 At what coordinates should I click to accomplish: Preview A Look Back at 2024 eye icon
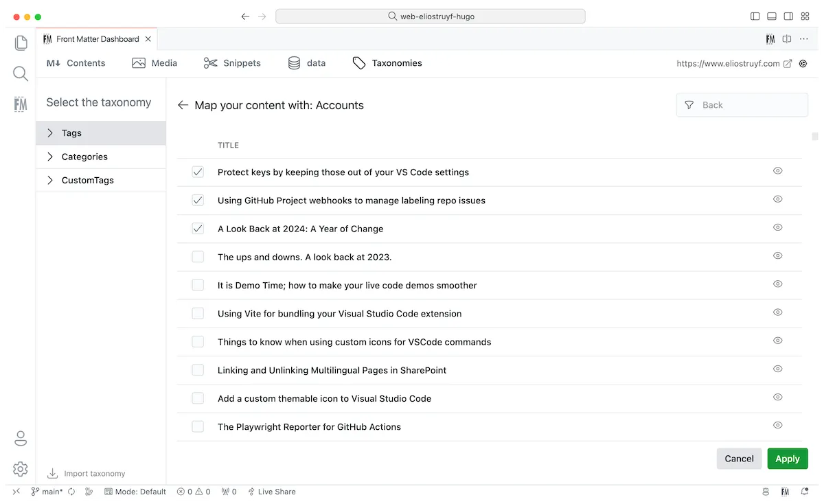777,227
